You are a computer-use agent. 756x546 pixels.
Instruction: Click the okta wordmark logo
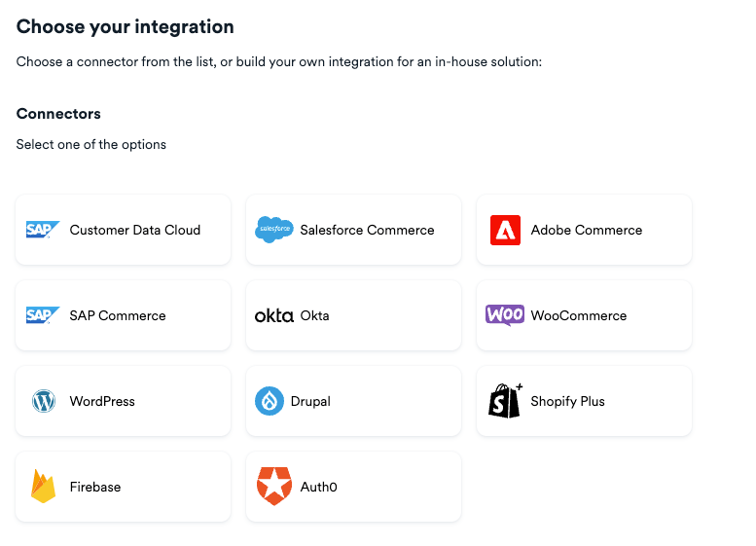(273, 315)
